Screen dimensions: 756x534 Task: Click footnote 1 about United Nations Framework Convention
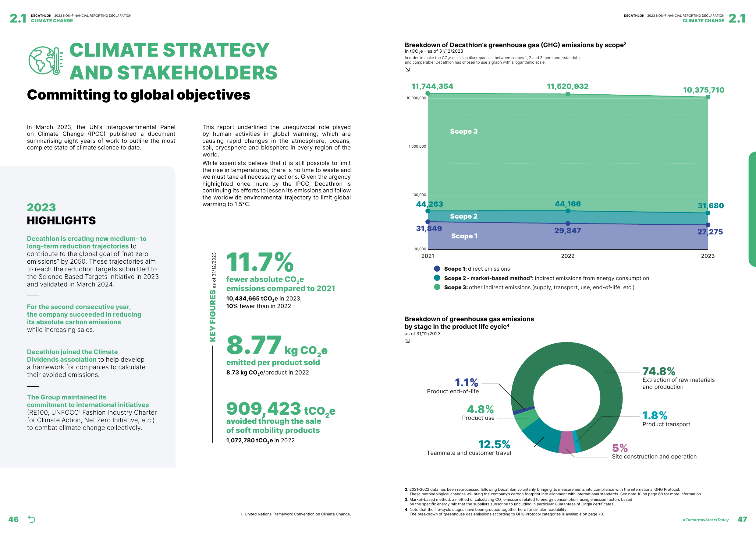tap(295, 514)
